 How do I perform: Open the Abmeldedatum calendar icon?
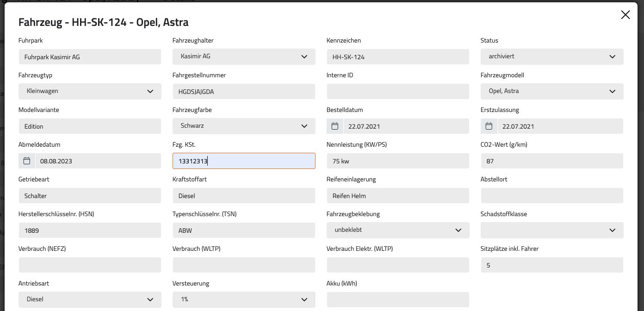pyautogui.click(x=27, y=161)
